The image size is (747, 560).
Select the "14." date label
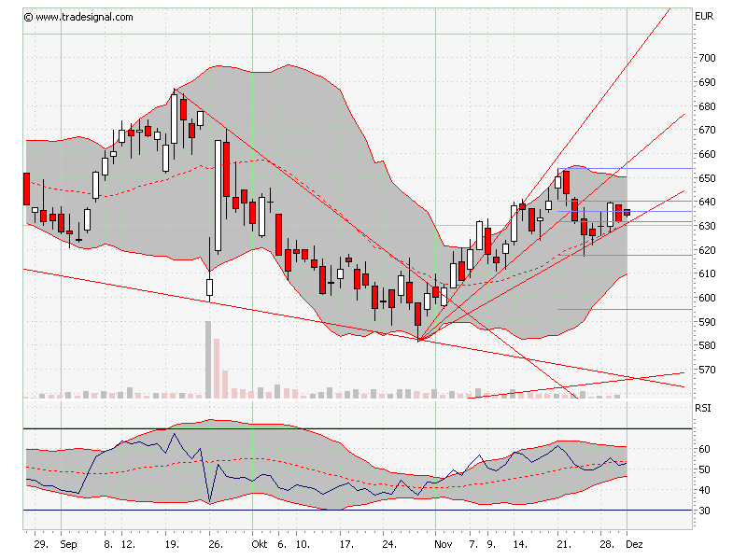pyautogui.click(x=520, y=544)
